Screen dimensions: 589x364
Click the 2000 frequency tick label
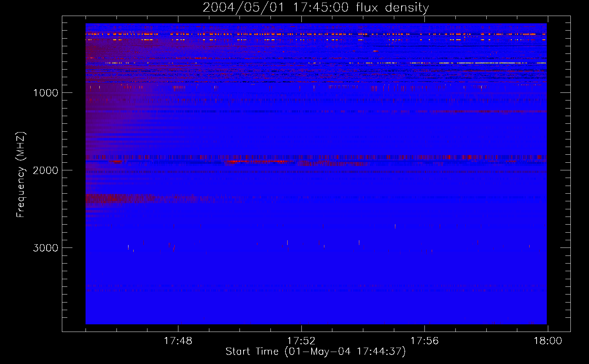(46, 170)
